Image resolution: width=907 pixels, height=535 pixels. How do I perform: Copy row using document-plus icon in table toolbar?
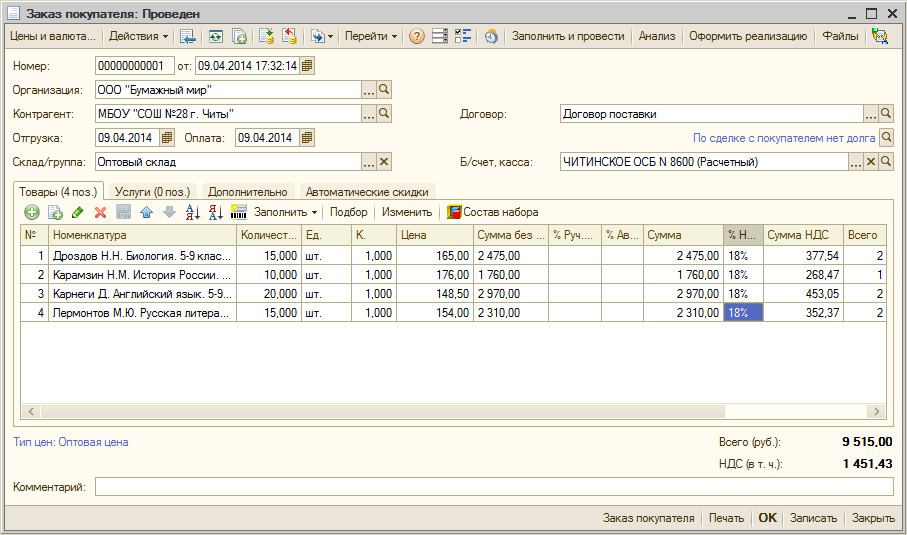[x=55, y=212]
